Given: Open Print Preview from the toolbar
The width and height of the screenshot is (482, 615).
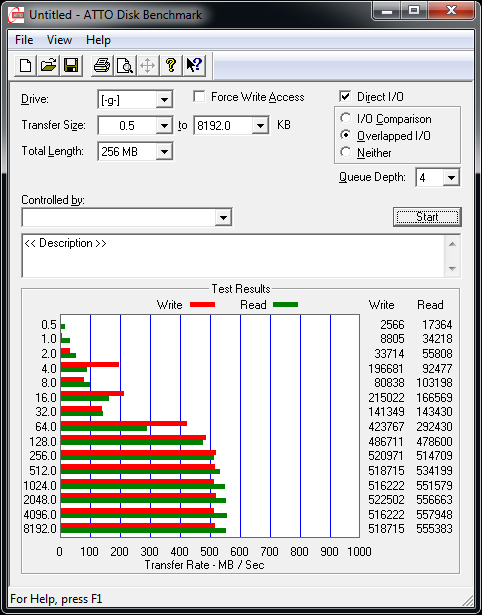Looking at the screenshot, I should coord(125,65).
